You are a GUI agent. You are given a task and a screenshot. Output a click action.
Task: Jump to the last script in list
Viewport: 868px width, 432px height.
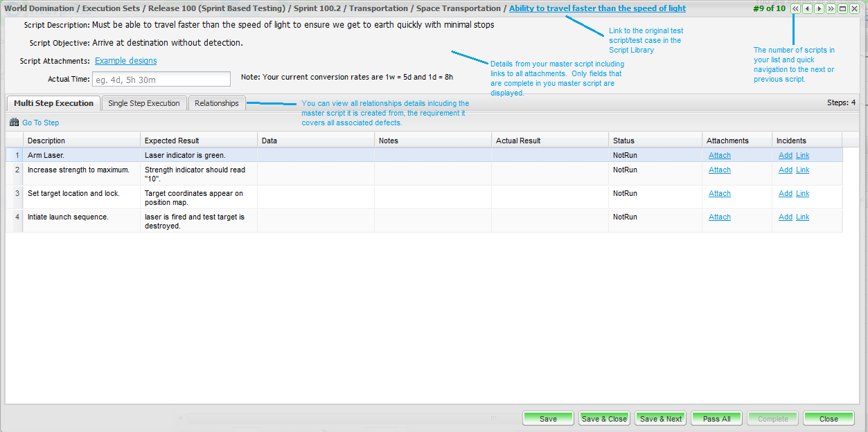tap(831, 9)
